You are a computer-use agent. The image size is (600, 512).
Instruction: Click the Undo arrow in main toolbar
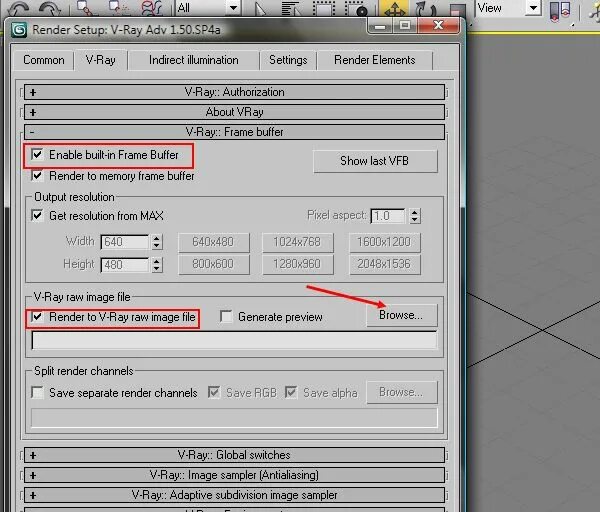click(x=18, y=8)
